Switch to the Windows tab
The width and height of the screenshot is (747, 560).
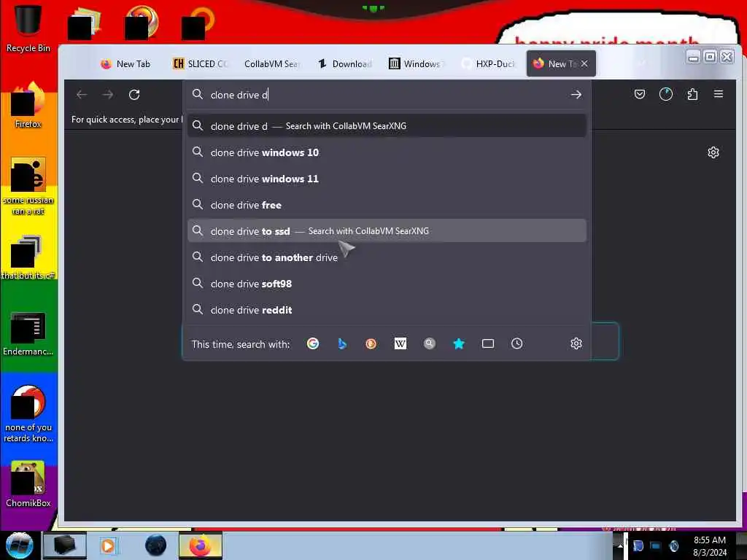415,64
